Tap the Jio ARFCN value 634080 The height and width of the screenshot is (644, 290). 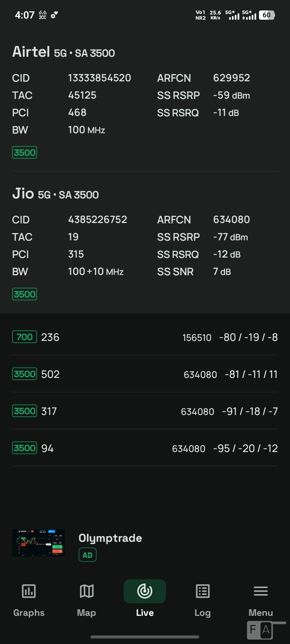click(x=232, y=219)
